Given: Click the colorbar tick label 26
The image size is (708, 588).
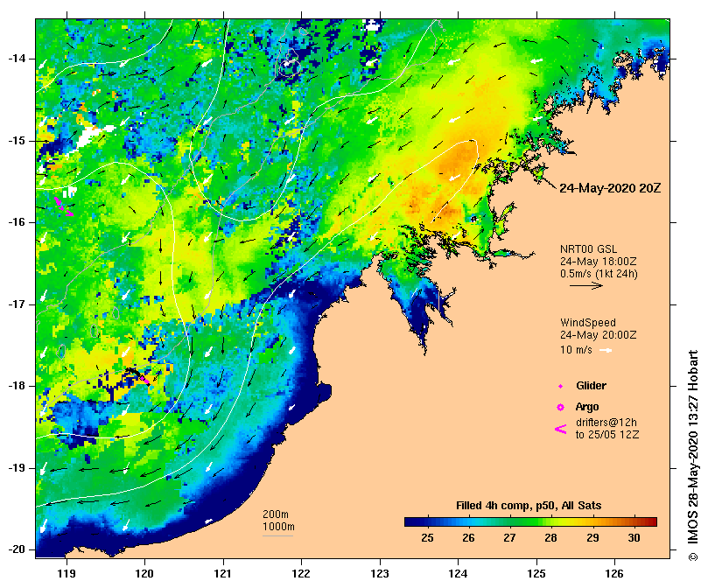Looking at the screenshot, I should point(469,538).
